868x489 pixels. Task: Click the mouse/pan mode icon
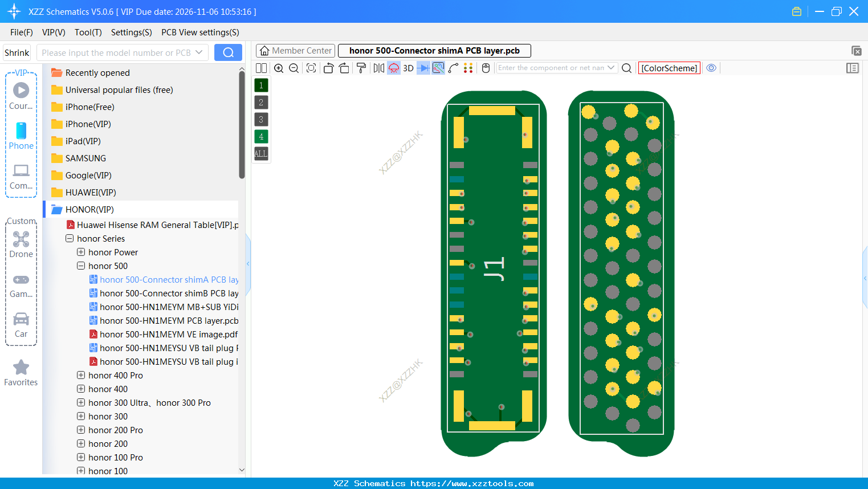tap(485, 68)
